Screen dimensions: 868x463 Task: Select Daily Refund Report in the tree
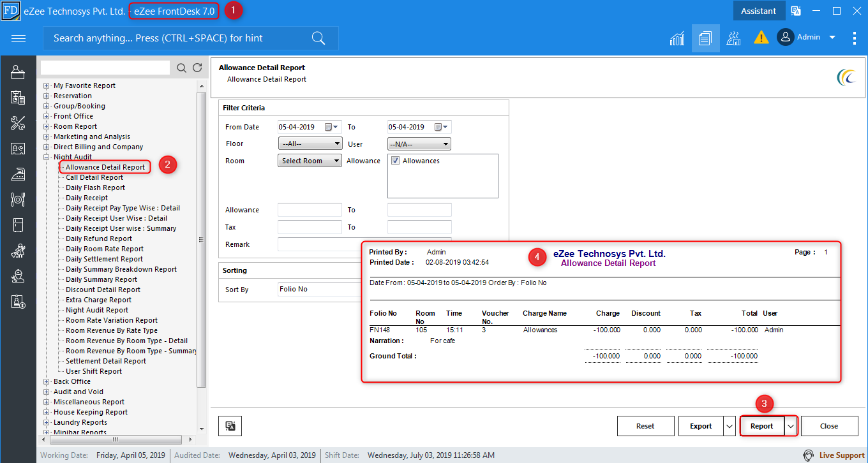[99, 239]
